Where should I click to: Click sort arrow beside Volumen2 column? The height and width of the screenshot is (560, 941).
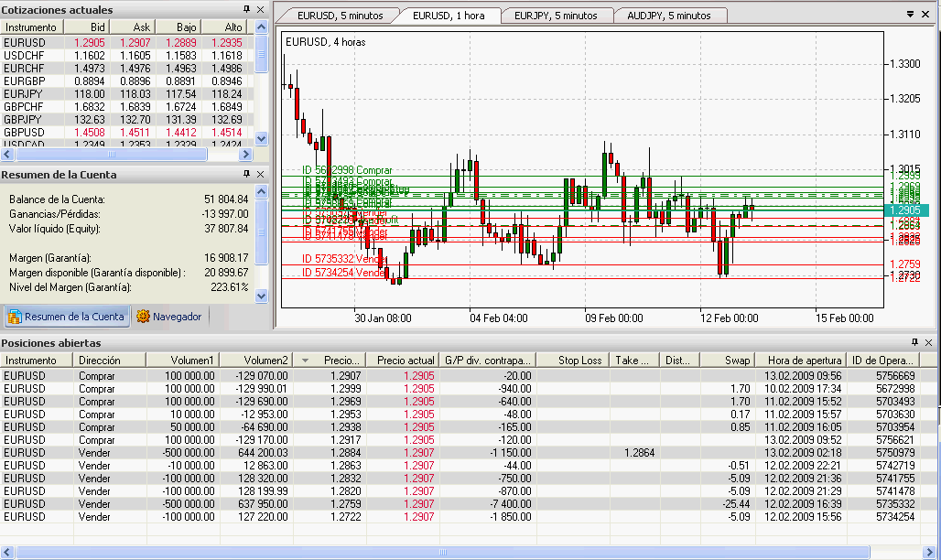[304, 361]
